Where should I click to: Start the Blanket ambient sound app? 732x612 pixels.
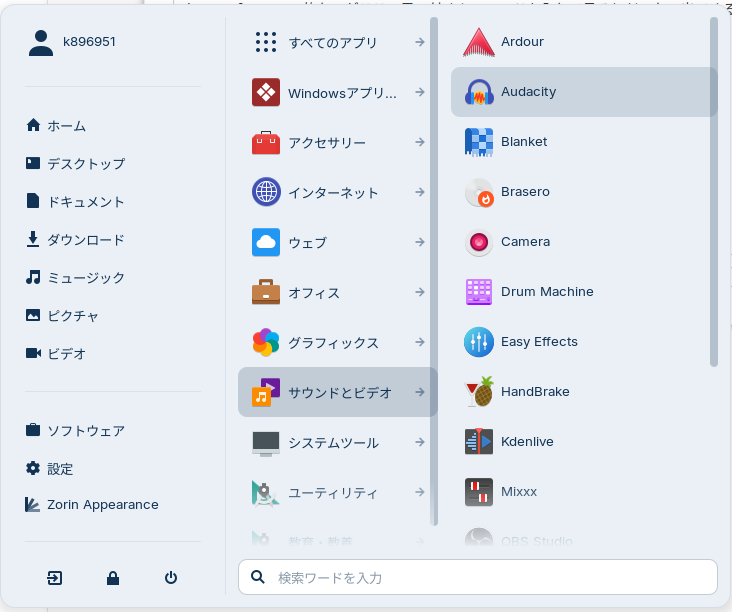click(x=523, y=142)
